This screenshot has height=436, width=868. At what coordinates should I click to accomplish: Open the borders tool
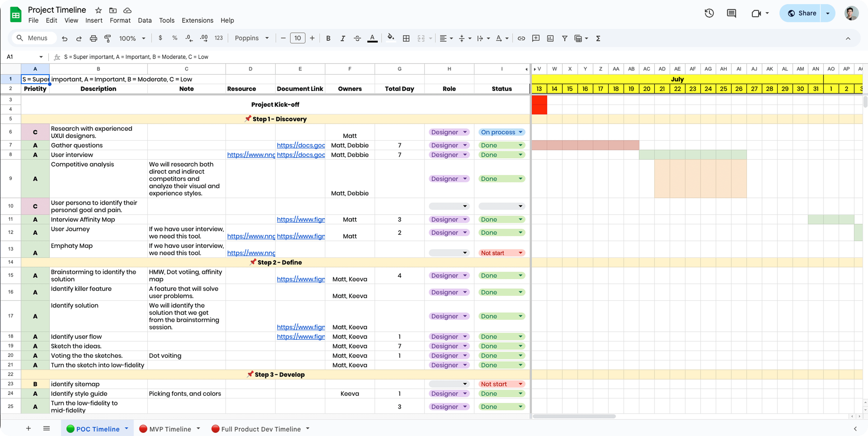point(406,38)
